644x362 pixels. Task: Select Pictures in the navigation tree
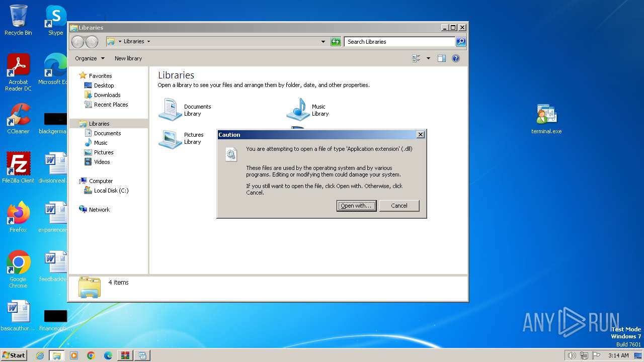104,152
